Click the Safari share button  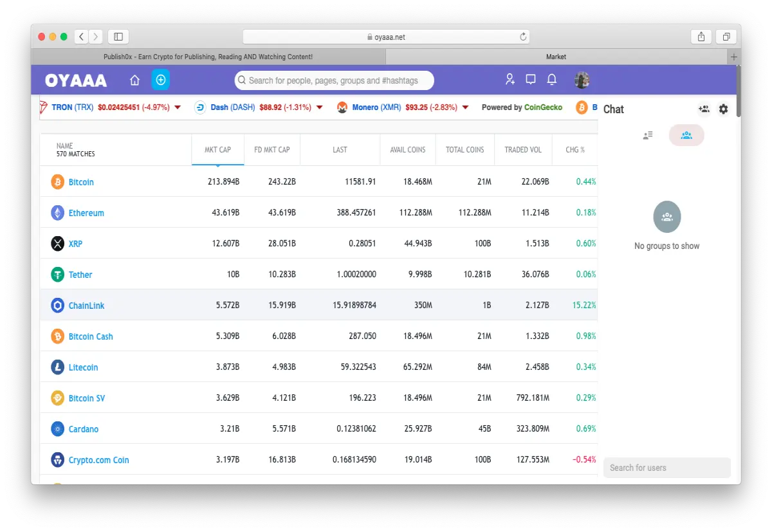(701, 37)
